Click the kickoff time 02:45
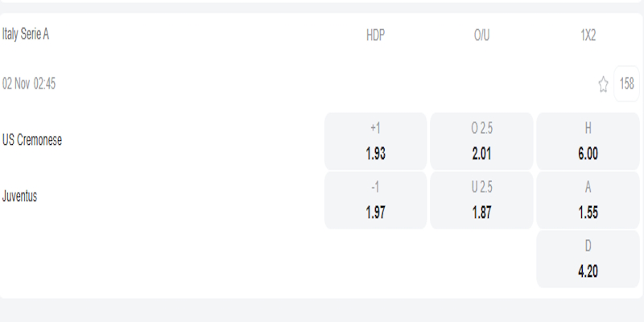The image size is (644, 322). pos(44,84)
